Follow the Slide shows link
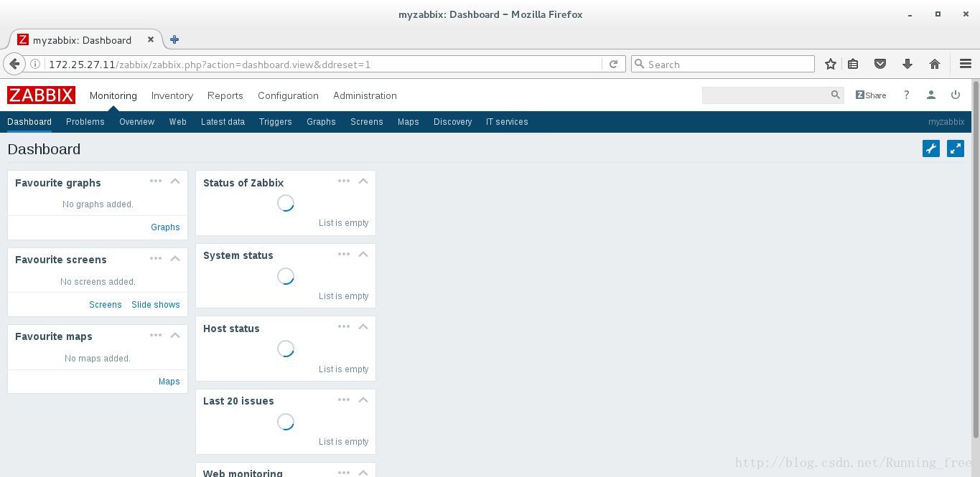 click(x=156, y=305)
